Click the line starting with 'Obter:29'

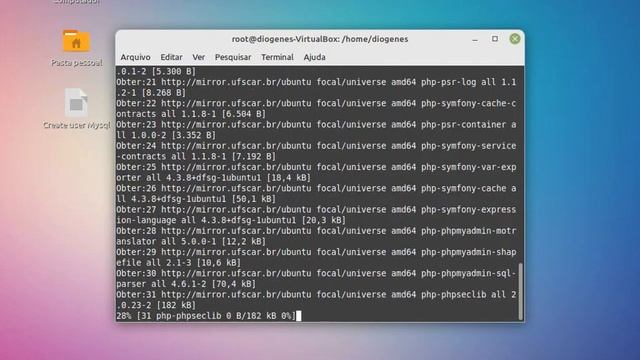click(x=316, y=252)
